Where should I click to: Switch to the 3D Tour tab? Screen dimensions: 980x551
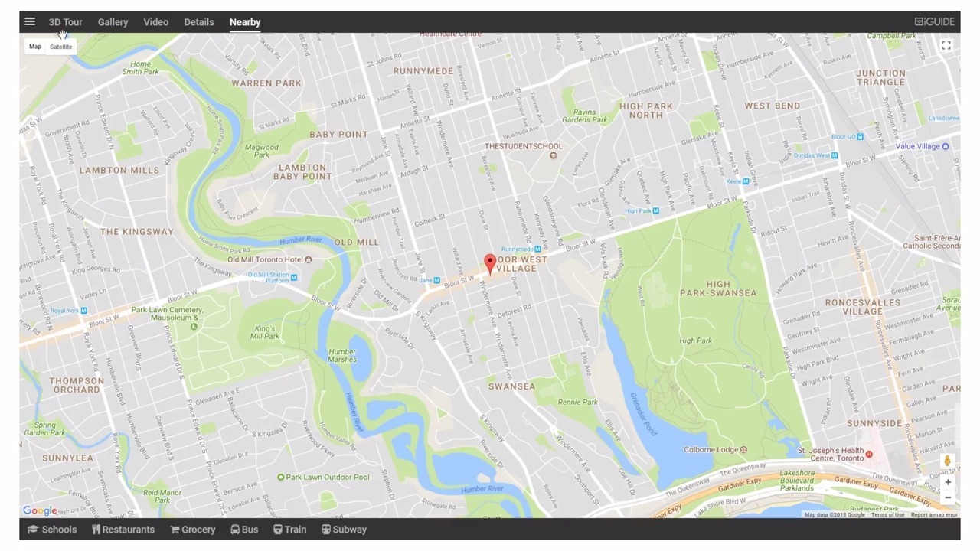[x=65, y=22]
